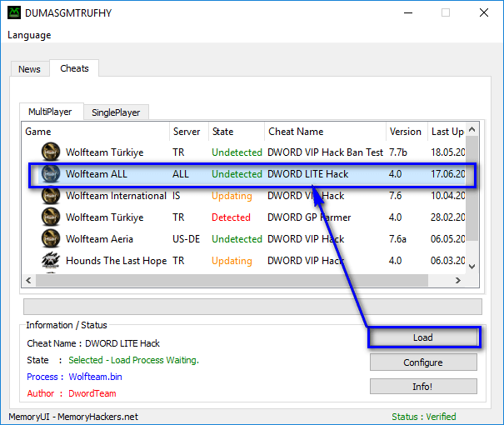504x425 pixels.
Task: Click the DwordTeam author text
Action: pos(92,393)
